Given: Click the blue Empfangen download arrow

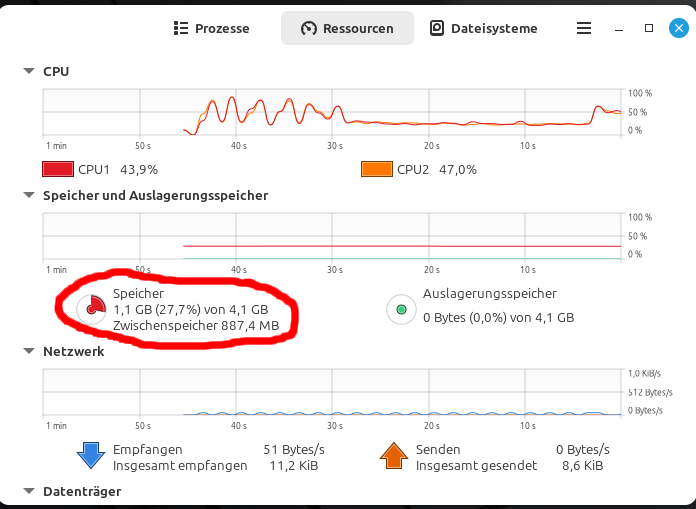Looking at the screenshot, I should [x=91, y=455].
